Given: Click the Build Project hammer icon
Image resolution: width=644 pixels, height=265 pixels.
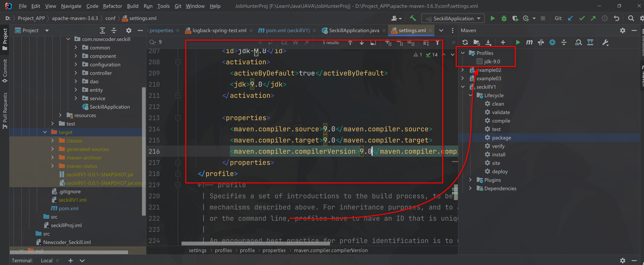Looking at the screenshot, I should pyautogui.click(x=413, y=18).
